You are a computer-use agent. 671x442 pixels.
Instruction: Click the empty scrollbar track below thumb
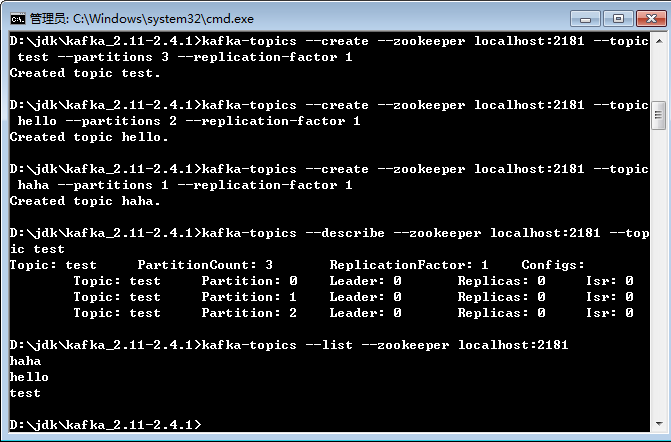click(658, 280)
